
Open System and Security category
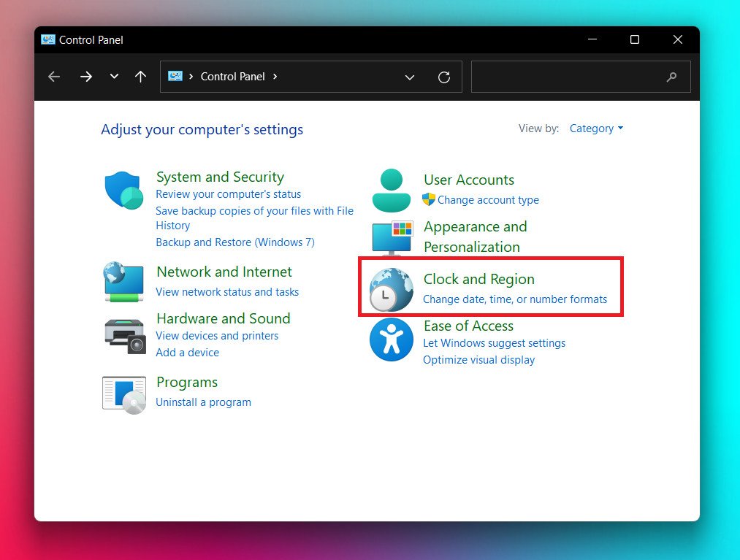[x=221, y=177]
